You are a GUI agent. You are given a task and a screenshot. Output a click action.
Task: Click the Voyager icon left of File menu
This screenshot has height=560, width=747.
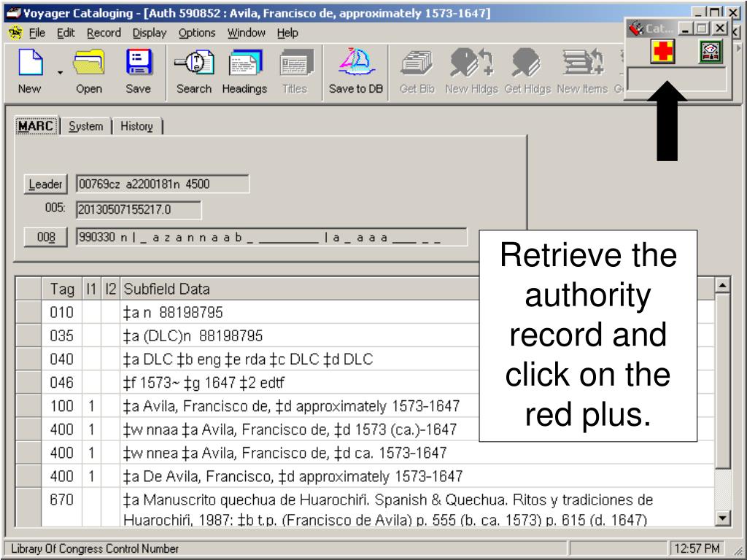pos(15,33)
